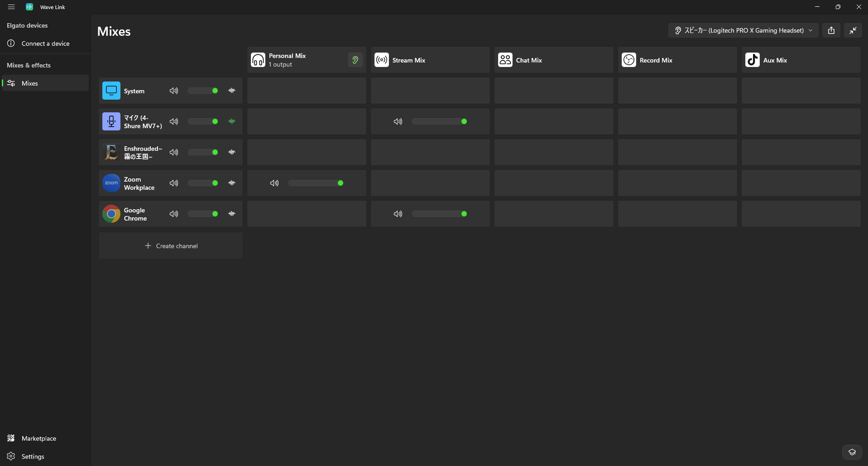This screenshot has width=868, height=466.
Task: Open the Chat Mix header
Action: click(554, 60)
